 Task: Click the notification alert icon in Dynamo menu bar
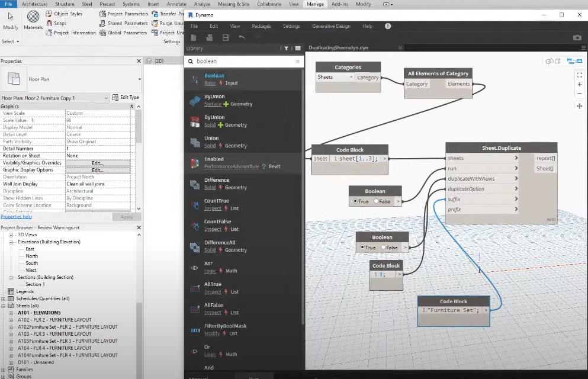point(388,26)
